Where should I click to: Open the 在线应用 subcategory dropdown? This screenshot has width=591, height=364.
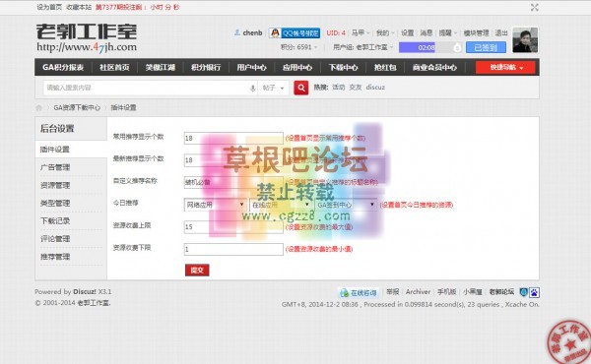(281, 205)
